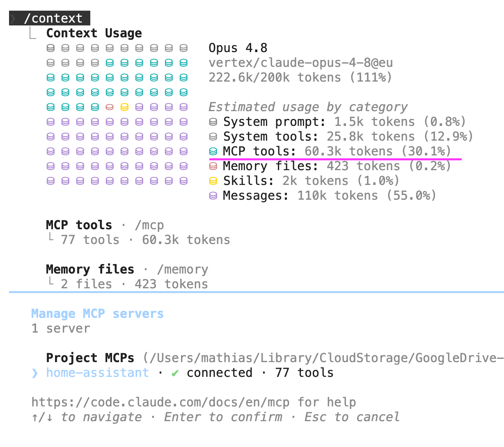Image resolution: width=504 pixels, height=447 pixels.
Task: Click the red memory block in usage grid
Action: [110, 107]
